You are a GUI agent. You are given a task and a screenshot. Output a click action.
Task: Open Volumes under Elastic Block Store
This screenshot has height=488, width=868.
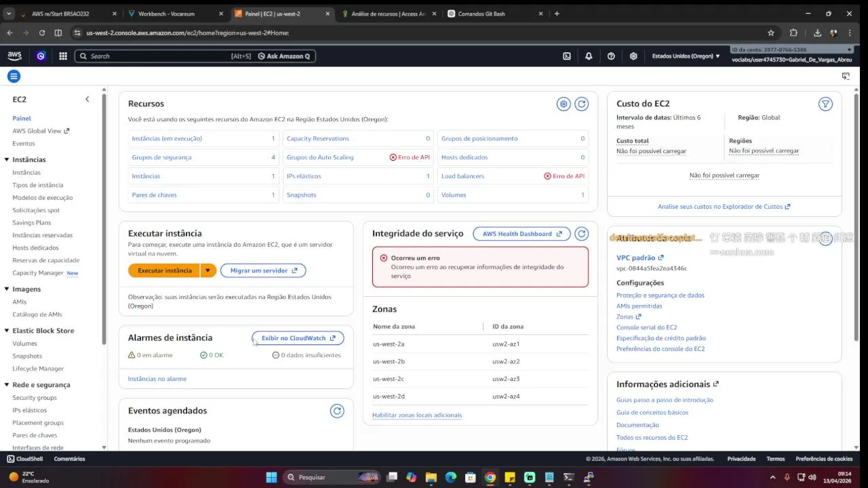(24, 344)
